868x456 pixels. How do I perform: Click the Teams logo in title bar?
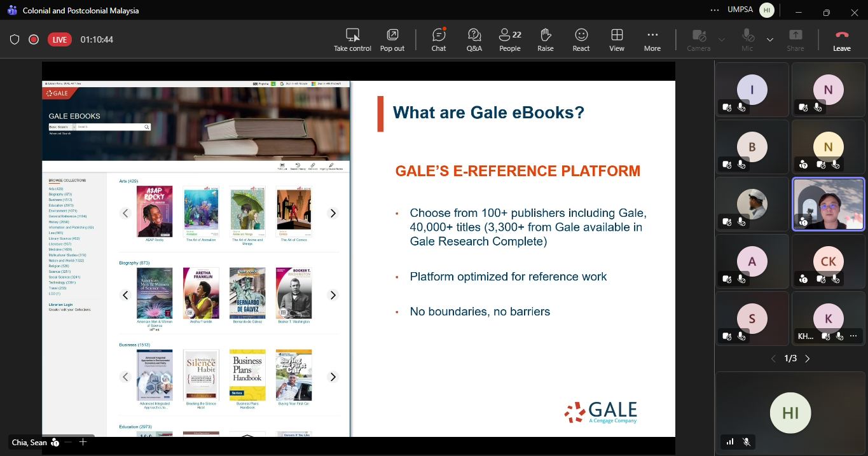point(11,11)
